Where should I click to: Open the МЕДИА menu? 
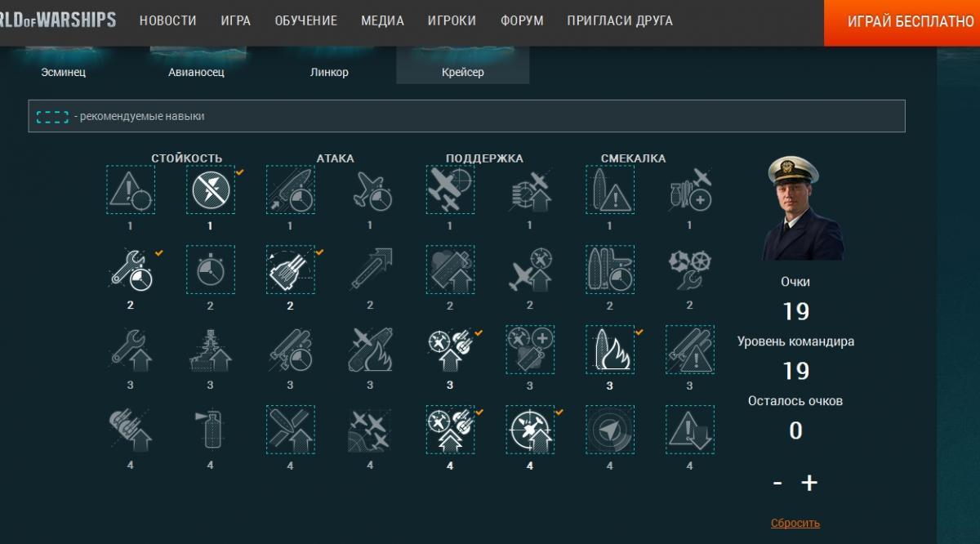pos(383,21)
